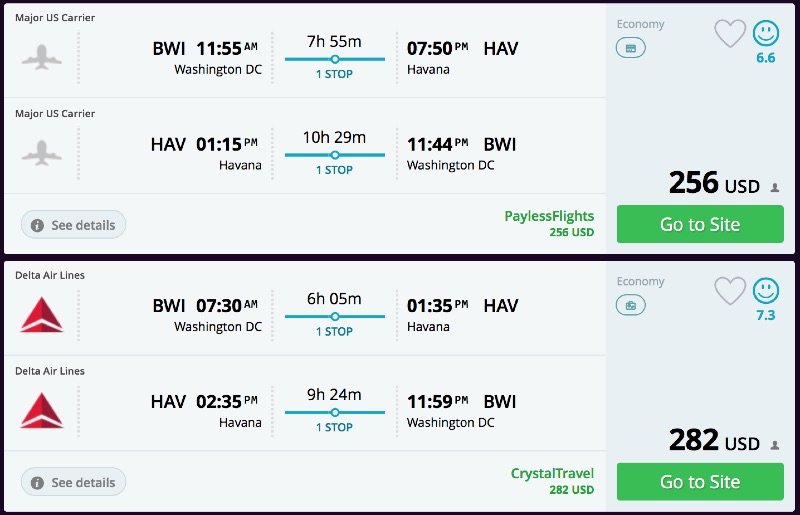
Task: Favorite the 256 USD flight with heart icon
Action: tap(730, 34)
